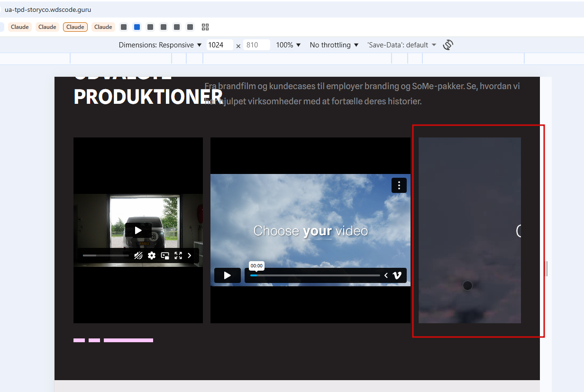This screenshot has height=392, width=584.
Task: Click the Vimeo logo icon
Action: pos(397,275)
